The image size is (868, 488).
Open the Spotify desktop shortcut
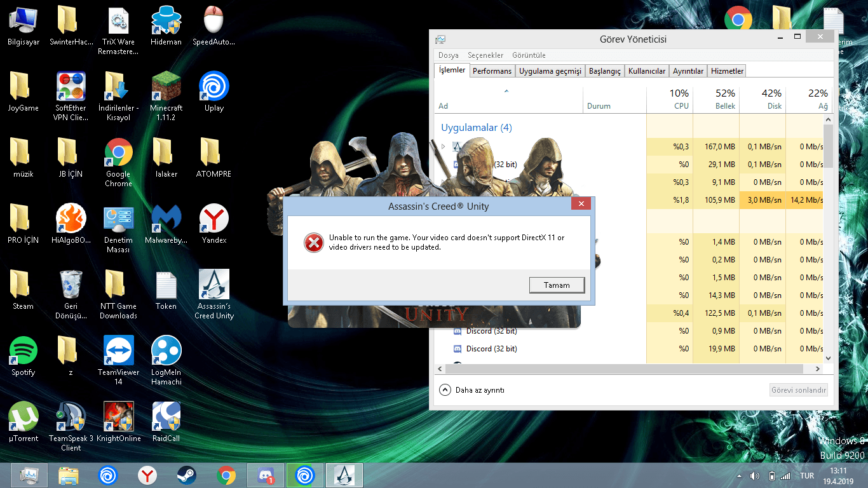pyautogui.click(x=24, y=356)
